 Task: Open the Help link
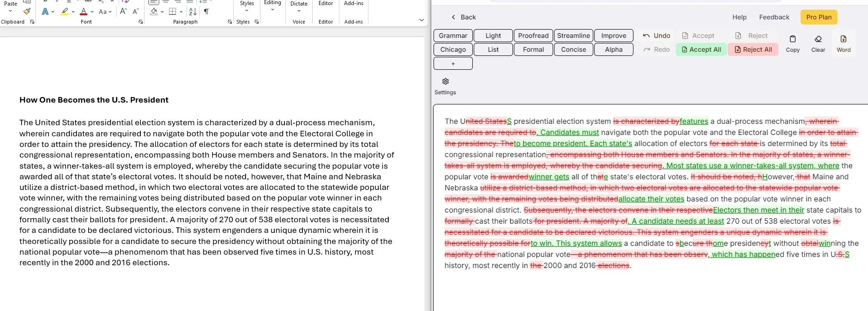coord(739,17)
